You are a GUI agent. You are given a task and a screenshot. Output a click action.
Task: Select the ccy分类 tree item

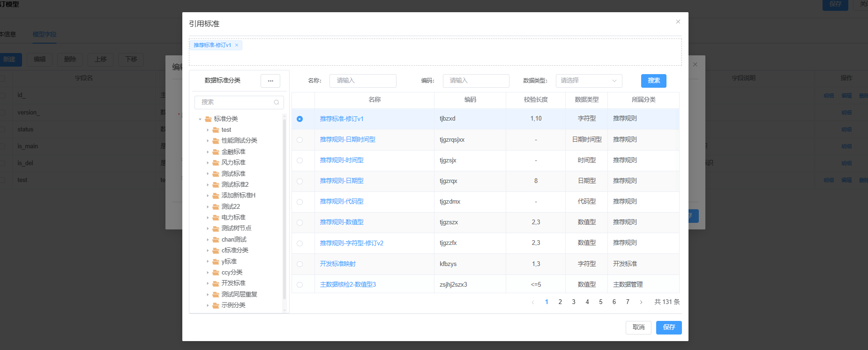[232, 273]
